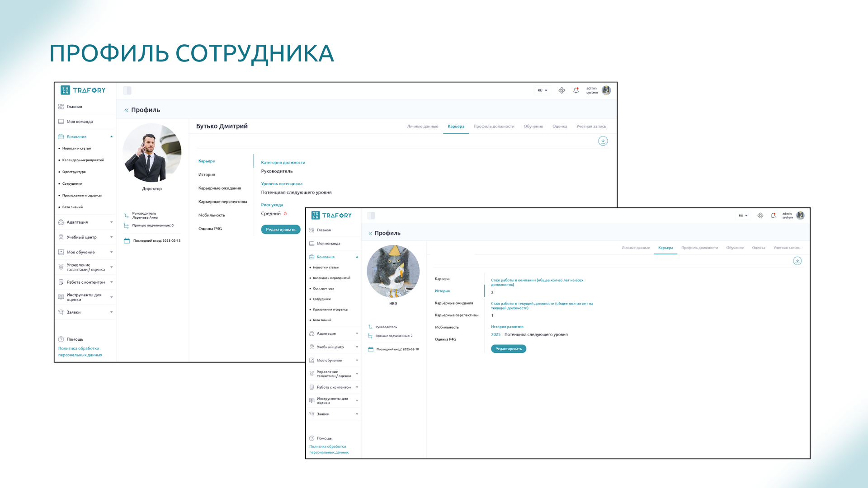
Task: Click the Помощь question-mark icon in left sidebar
Action: tap(61, 339)
